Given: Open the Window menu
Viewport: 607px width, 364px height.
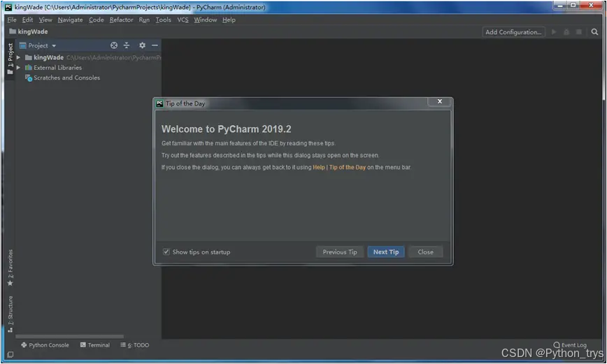Looking at the screenshot, I should point(205,20).
